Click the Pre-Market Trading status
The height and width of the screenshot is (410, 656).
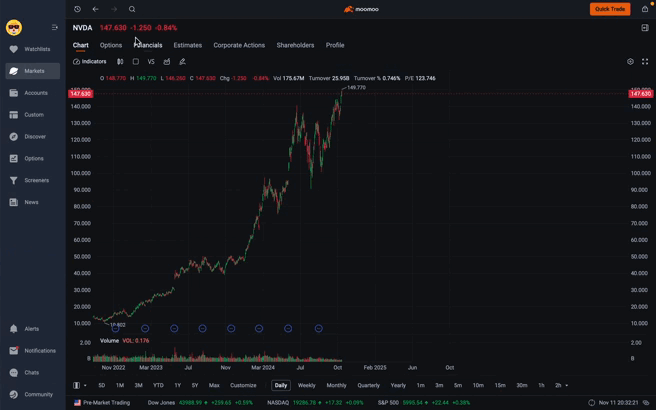[102, 402]
